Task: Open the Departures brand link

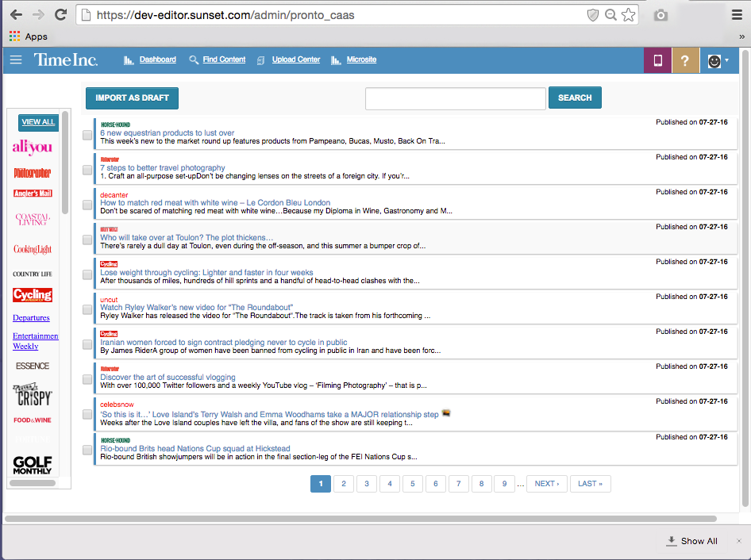Action: click(31, 318)
